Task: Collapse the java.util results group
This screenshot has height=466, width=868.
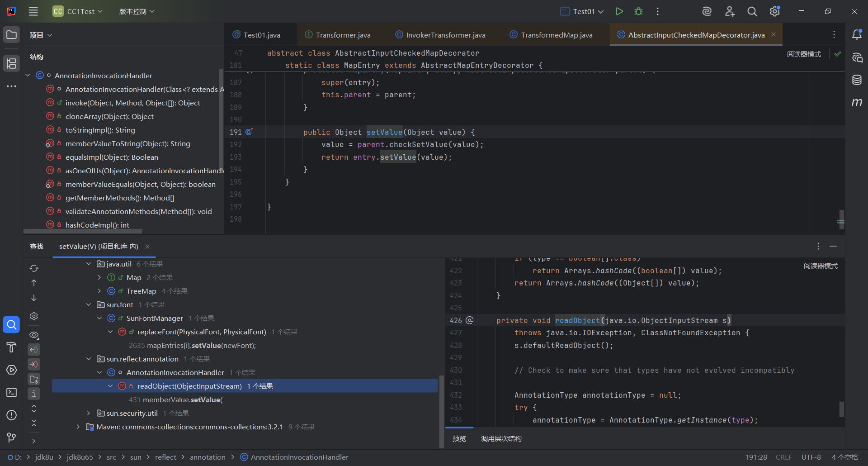Action: tap(89, 264)
